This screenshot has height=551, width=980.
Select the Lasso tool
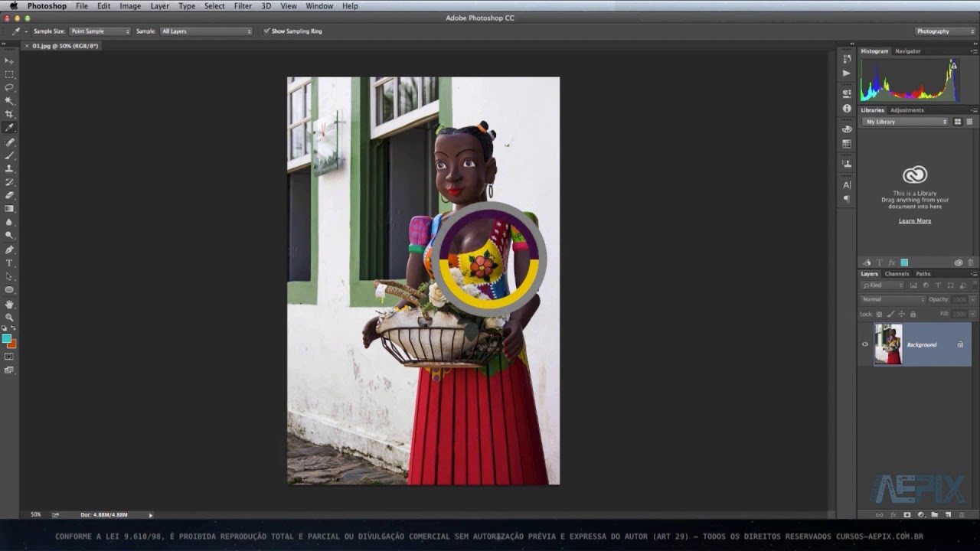pyautogui.click(x=9, y=87)
